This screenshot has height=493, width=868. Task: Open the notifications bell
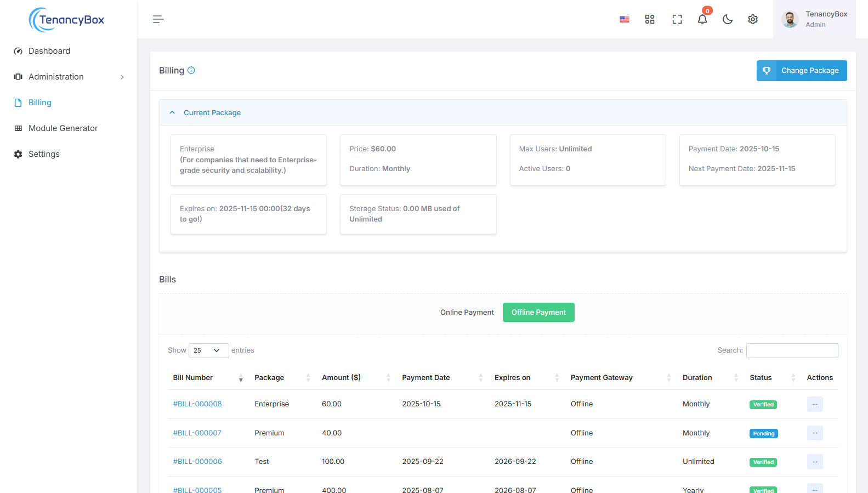point(702,19)
